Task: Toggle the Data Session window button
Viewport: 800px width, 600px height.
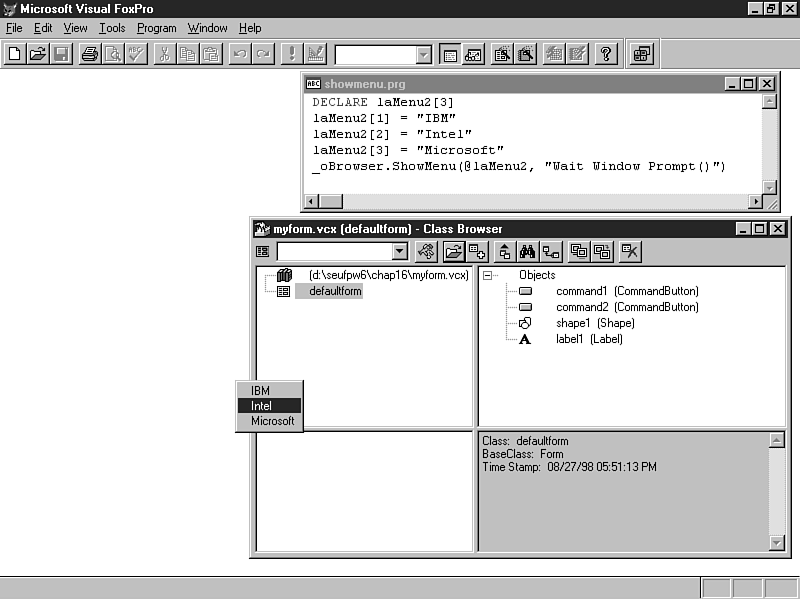Action: point(473,54)
